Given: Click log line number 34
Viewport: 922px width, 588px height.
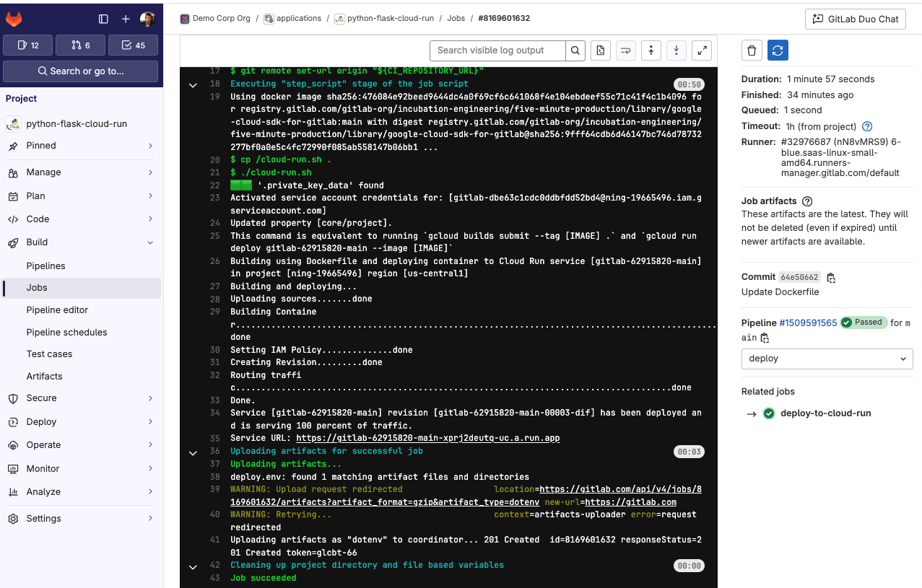Looking at the screenshot, I should 214,413.
